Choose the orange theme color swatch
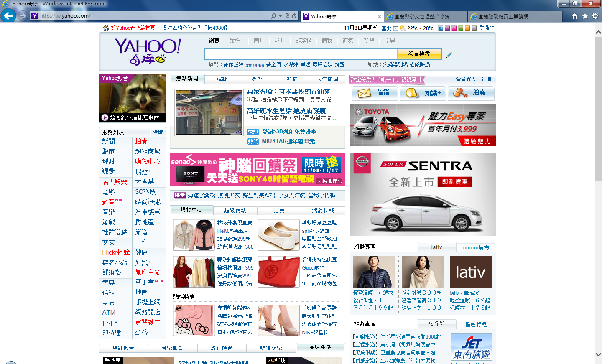602x364 pixels. coord(467,28)
